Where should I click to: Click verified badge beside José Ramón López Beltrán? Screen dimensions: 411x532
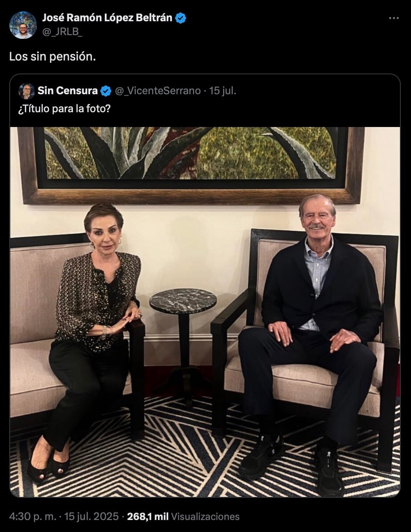click(181, 18)
